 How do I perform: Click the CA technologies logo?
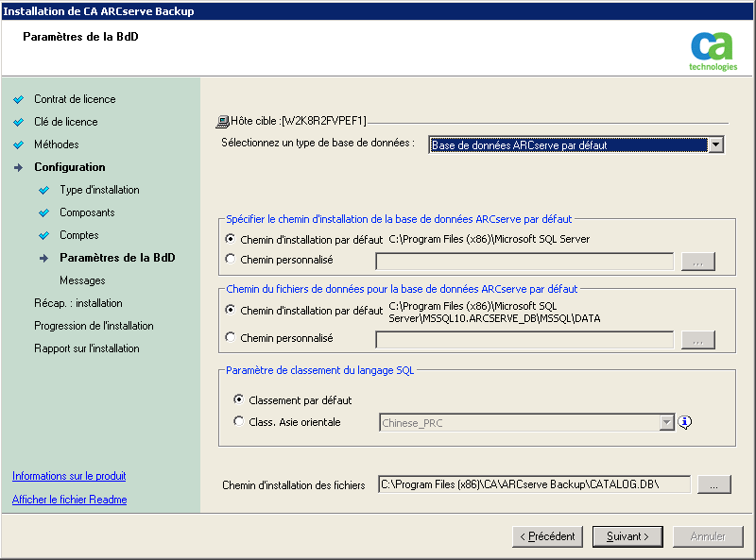pos(712,48)
